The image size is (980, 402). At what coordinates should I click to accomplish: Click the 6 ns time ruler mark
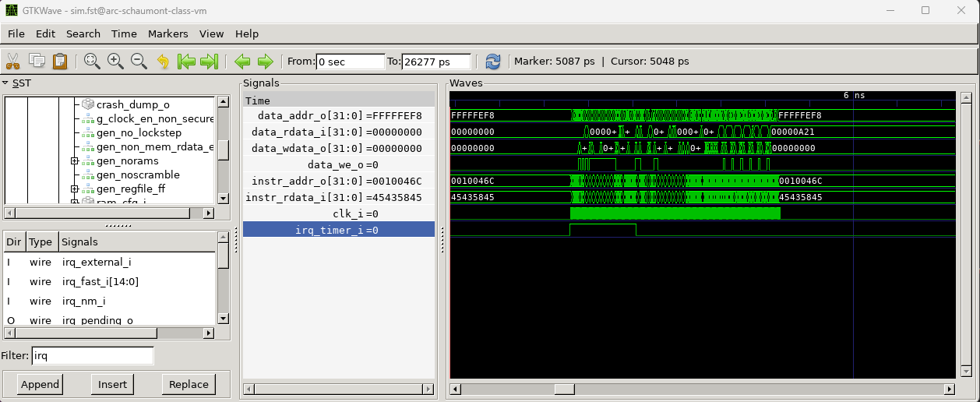click(854, 95)
